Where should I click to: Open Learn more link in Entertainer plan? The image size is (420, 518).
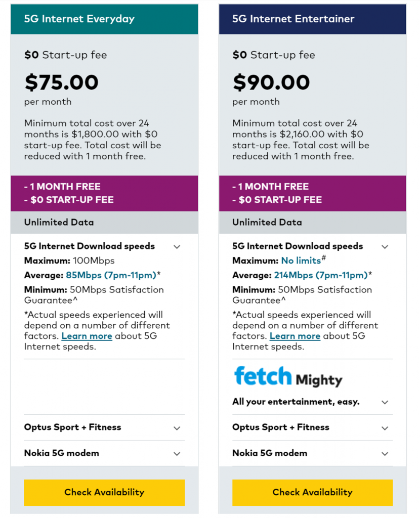295,336
